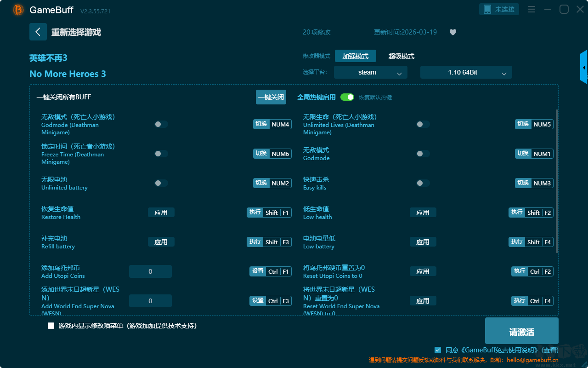This screenshot has height=368, width=588.
Task: Apply Low battery with 应用 button
Action: (423, 242)
